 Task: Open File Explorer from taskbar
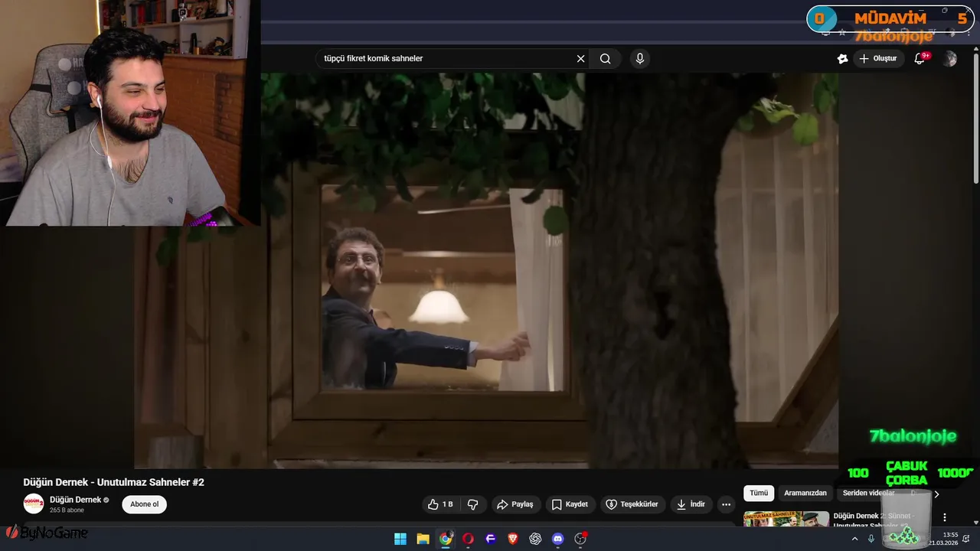pyautogui.click(x=423, y=539)
